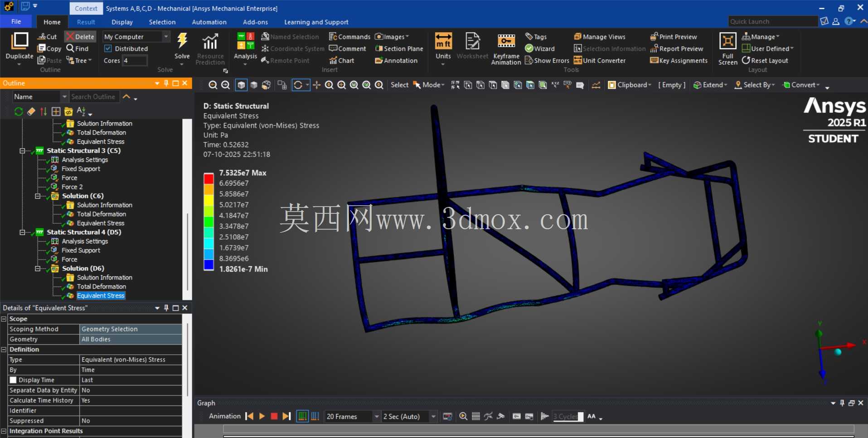Click Show Errors

click(547, 60)
